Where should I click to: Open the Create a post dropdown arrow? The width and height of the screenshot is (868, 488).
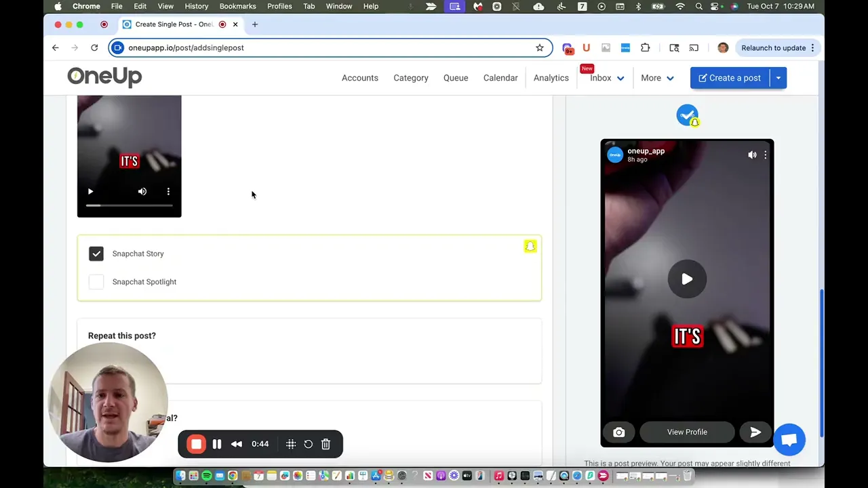point(778,78)
